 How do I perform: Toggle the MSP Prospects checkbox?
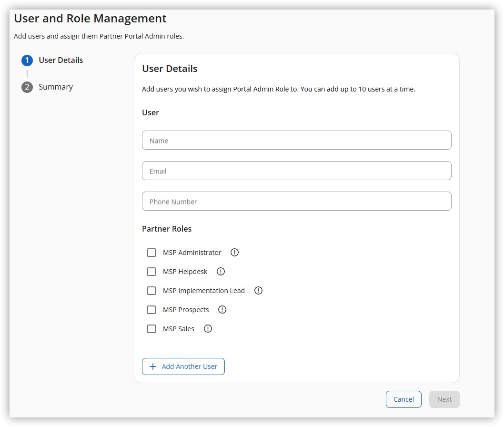coord(151,309)
